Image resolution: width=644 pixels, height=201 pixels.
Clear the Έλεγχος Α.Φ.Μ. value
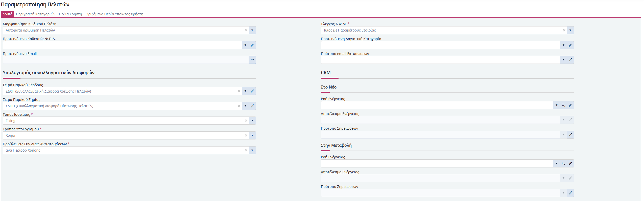pos(564,30)
